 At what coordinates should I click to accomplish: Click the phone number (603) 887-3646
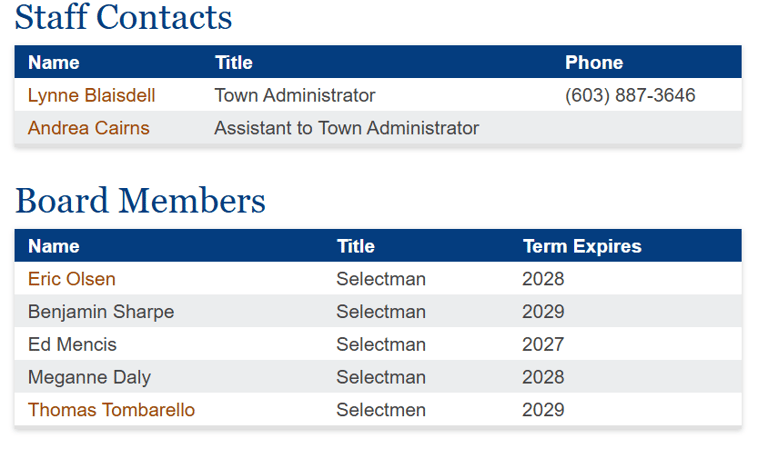coord(630,96)
